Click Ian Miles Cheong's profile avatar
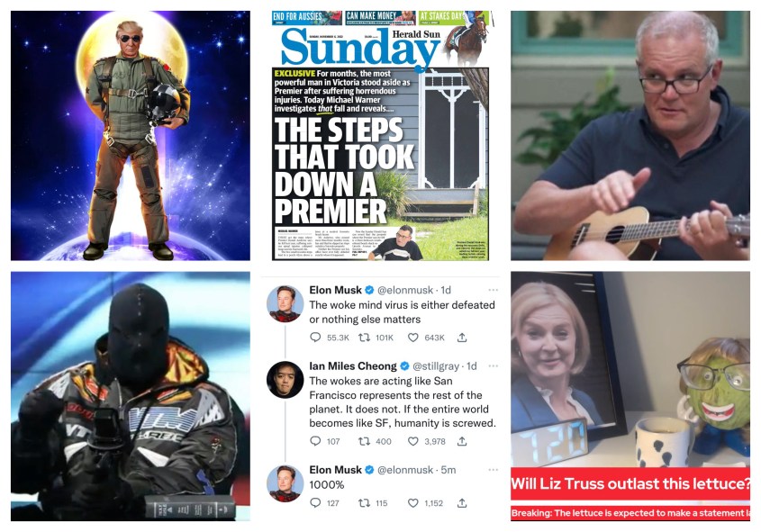This screenshot has height=532, width=761. (x=285, y=380)
